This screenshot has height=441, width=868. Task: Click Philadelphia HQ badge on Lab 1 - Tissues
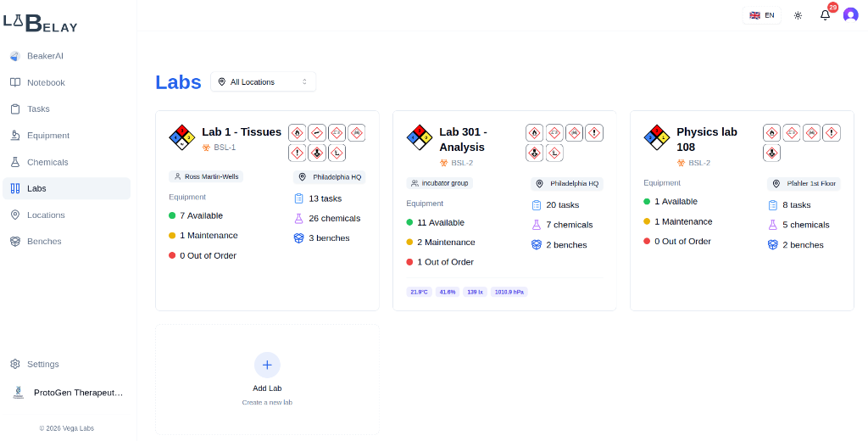coord(330,177)
